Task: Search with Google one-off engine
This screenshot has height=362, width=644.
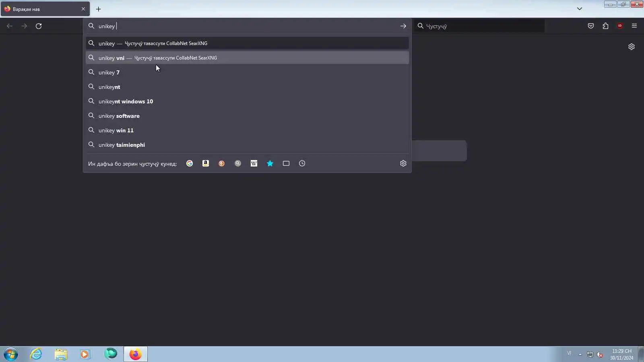Action: coord(190,163)
